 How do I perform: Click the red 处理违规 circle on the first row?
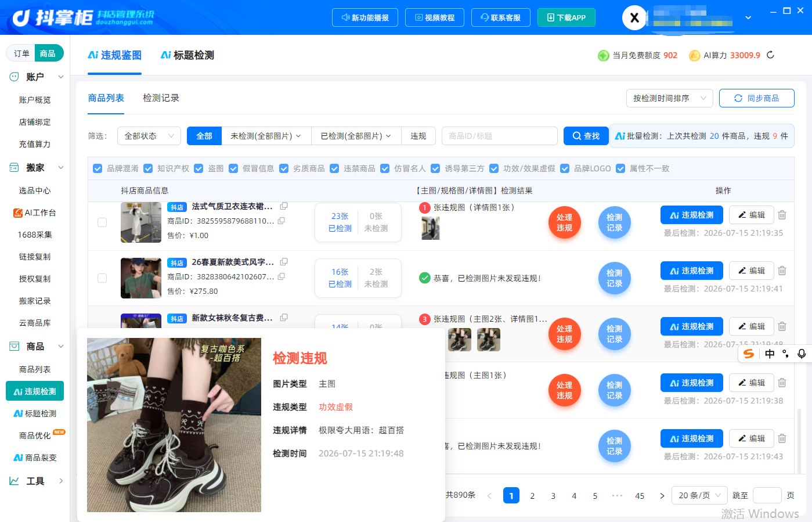click(x=565, y=222)
